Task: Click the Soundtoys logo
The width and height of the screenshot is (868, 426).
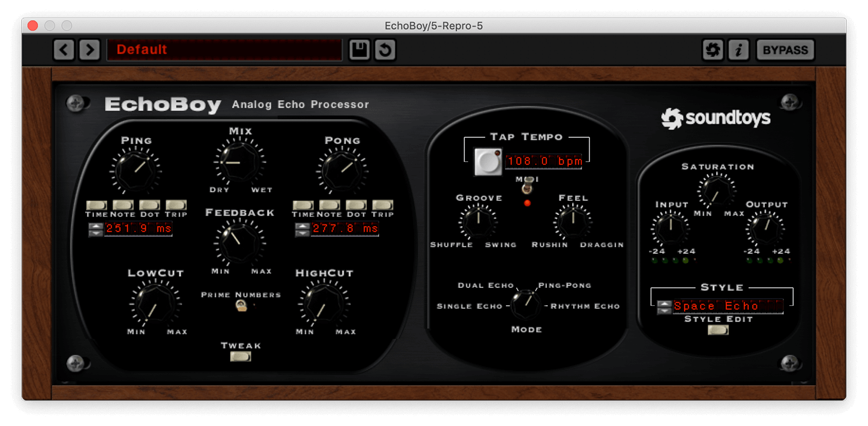Action: (716, 118)
